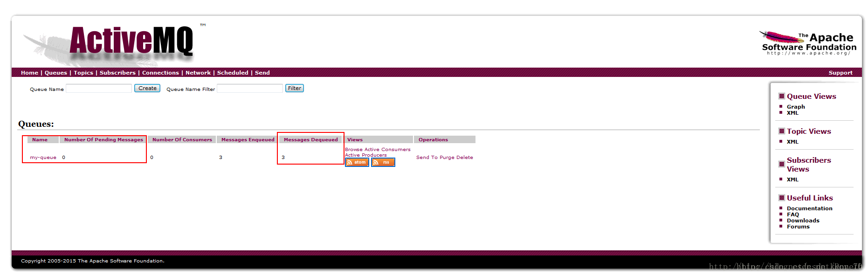Open the my-queue queue link
The width and height of the screenshot is (868, 276).
[x=43, y=158]
